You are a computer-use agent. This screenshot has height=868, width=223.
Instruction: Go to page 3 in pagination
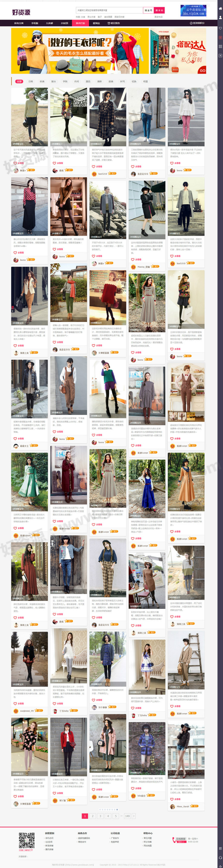100,816
